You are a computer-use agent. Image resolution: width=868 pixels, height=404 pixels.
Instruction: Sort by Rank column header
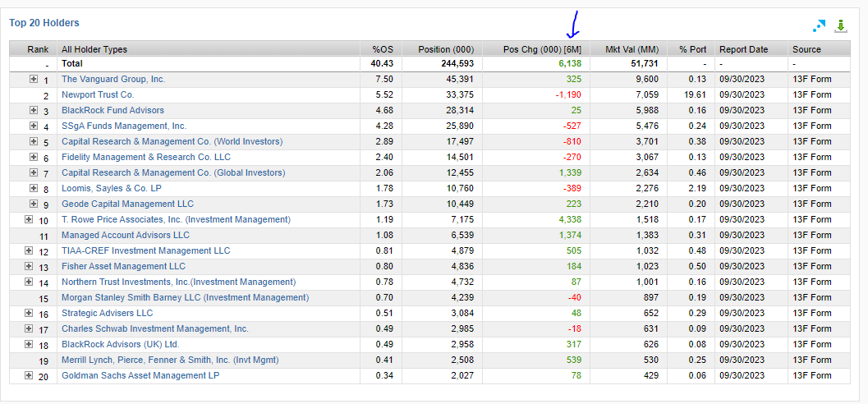[39, 49]
